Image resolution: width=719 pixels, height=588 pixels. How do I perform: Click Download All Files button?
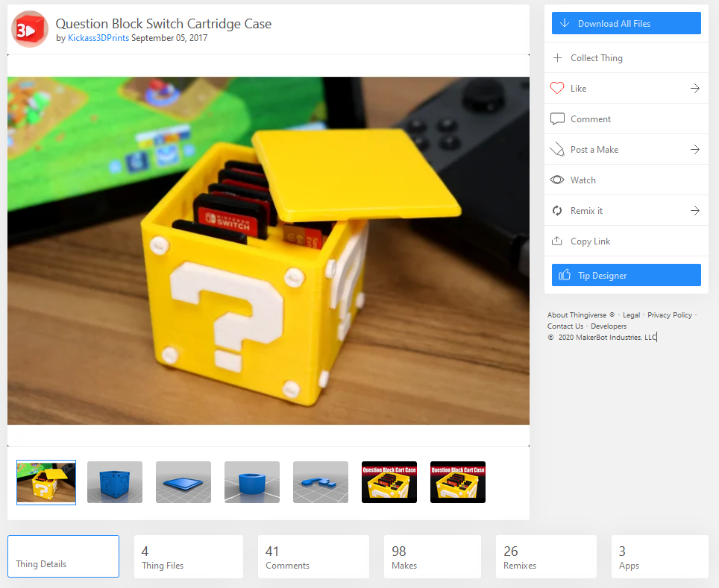point(626,23)
